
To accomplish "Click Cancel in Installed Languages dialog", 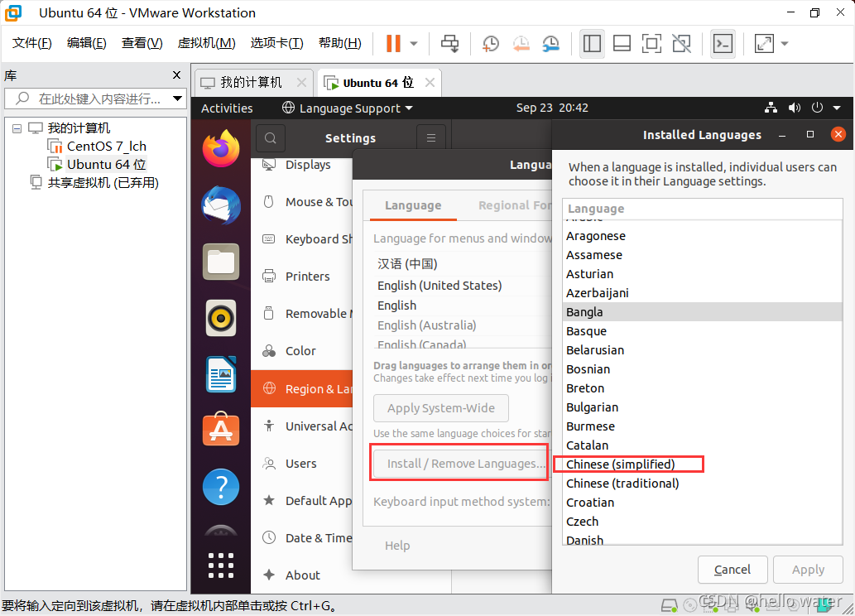I will 733,570.
